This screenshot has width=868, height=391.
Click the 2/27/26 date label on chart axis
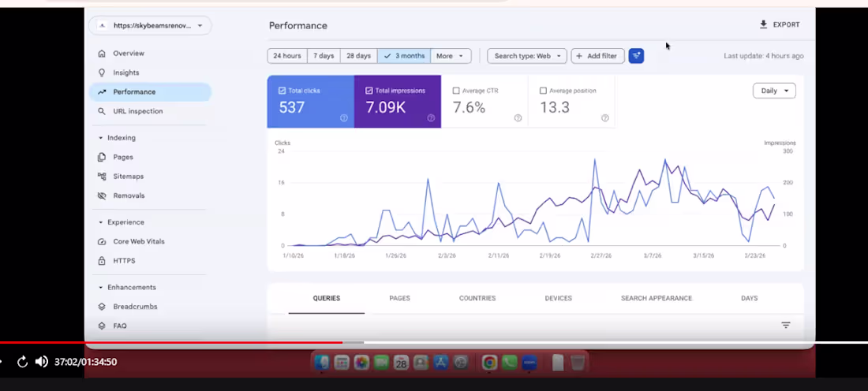coord(601,255)
